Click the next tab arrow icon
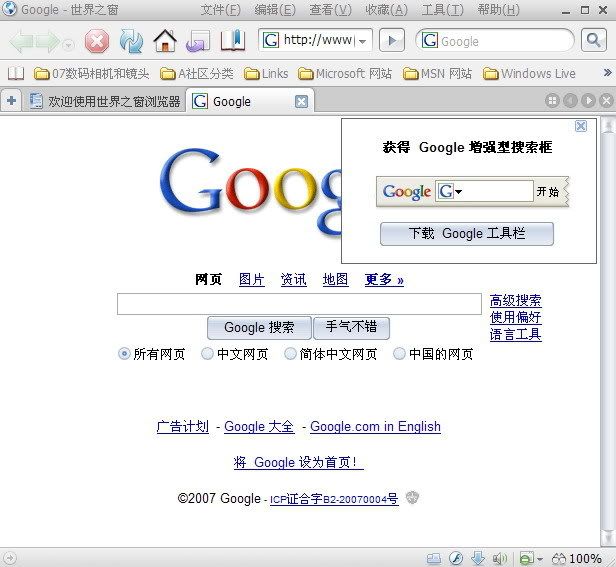 588,101
